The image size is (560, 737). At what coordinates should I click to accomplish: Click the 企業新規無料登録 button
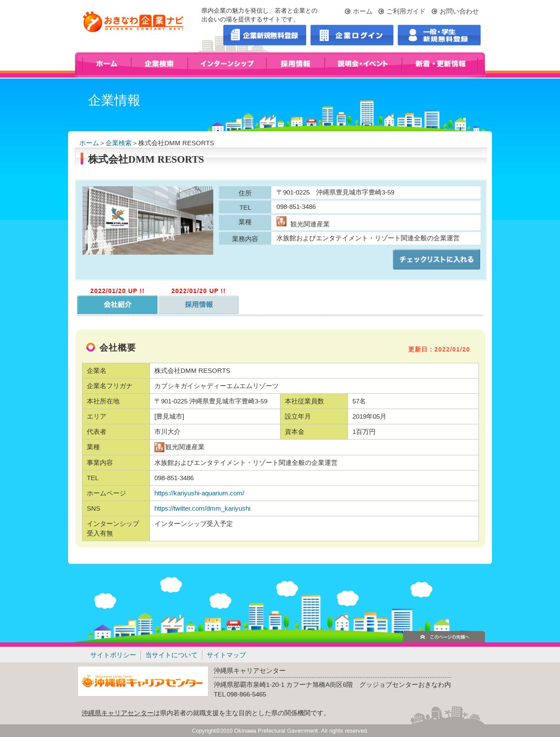click(x=265, y=35)
